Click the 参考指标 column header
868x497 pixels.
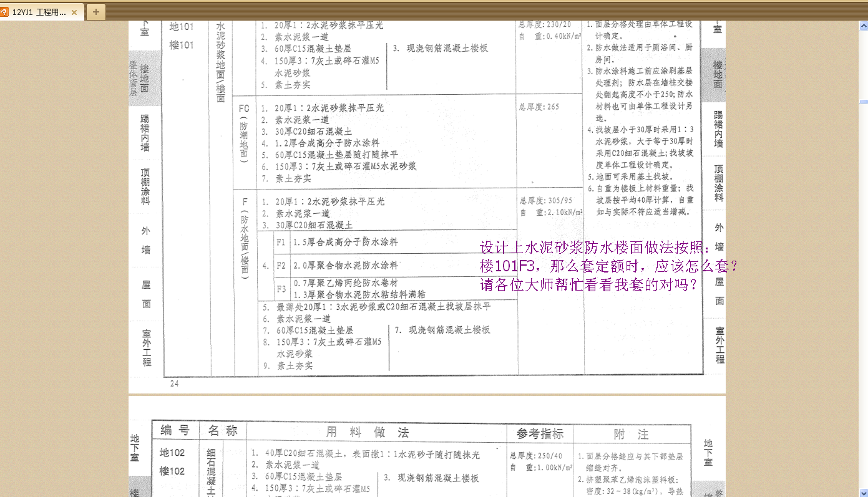pos(540,434)
